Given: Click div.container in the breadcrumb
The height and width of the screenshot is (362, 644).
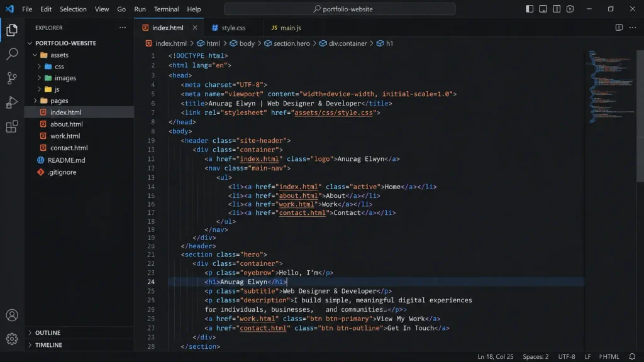Looking at the screenshot, I should coord(347,43).
